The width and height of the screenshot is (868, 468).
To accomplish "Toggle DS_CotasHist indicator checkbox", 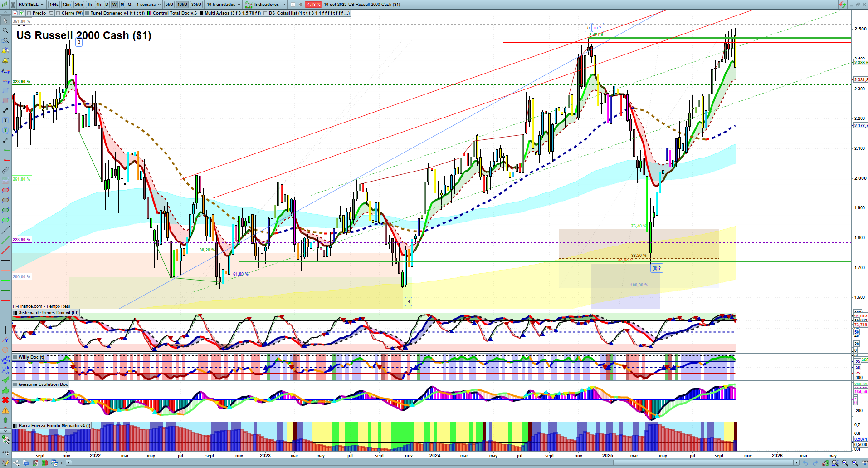I will [265, 13].
